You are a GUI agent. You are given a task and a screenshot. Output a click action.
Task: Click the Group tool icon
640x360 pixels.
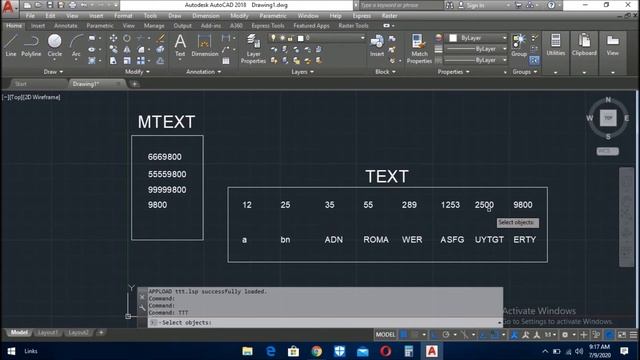tap(519, 45)
